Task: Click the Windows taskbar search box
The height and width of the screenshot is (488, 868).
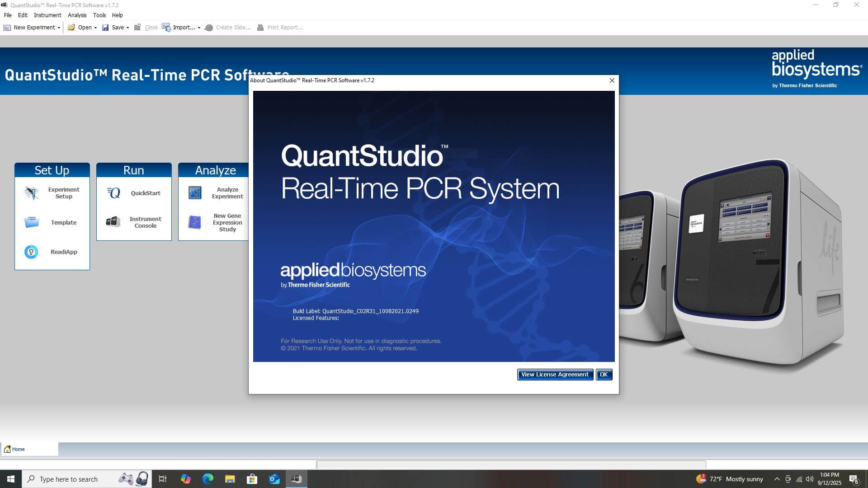Action: 69,479
